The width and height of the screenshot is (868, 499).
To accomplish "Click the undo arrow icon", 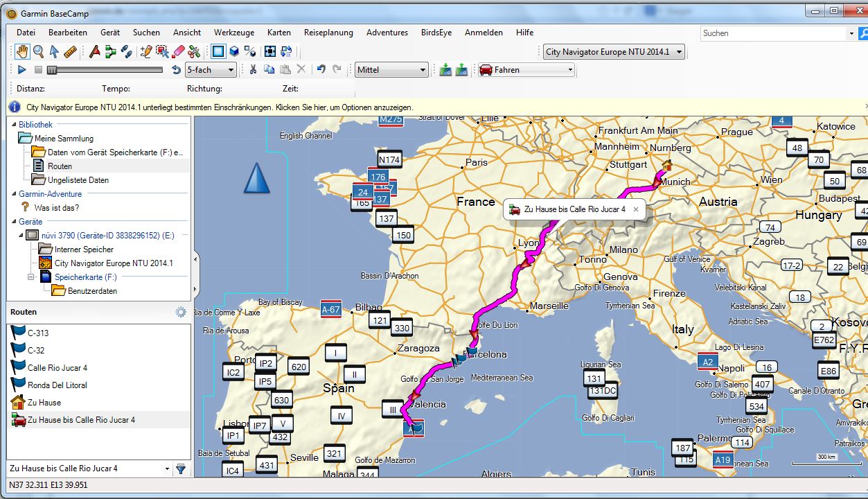I will [x=321, y=69].
